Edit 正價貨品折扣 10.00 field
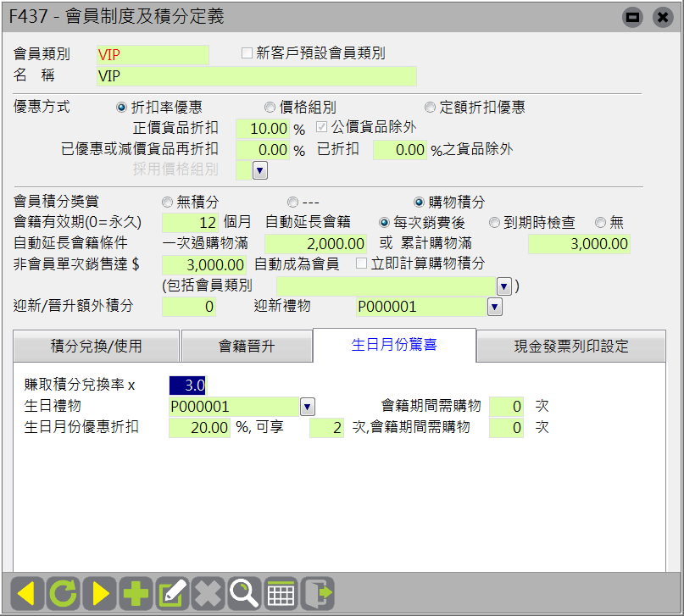This screenshot has height=616, width=684. pyautogui.click(x=263, y=129)
